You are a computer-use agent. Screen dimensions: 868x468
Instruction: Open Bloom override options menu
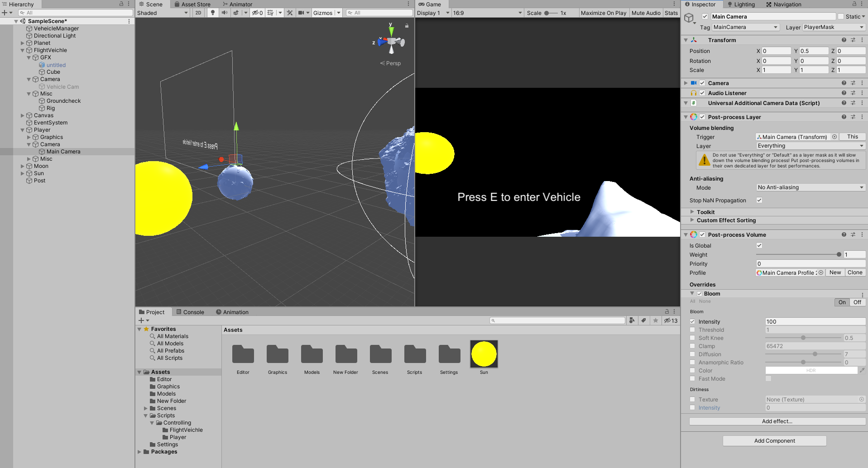click(x=863, y=295)
